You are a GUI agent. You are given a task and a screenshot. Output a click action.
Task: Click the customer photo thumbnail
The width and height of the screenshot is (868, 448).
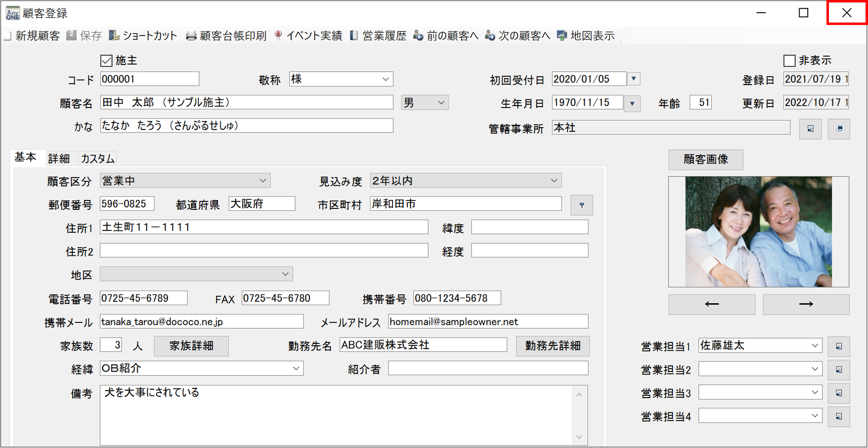pyautogui.click(x=758, y=232)
